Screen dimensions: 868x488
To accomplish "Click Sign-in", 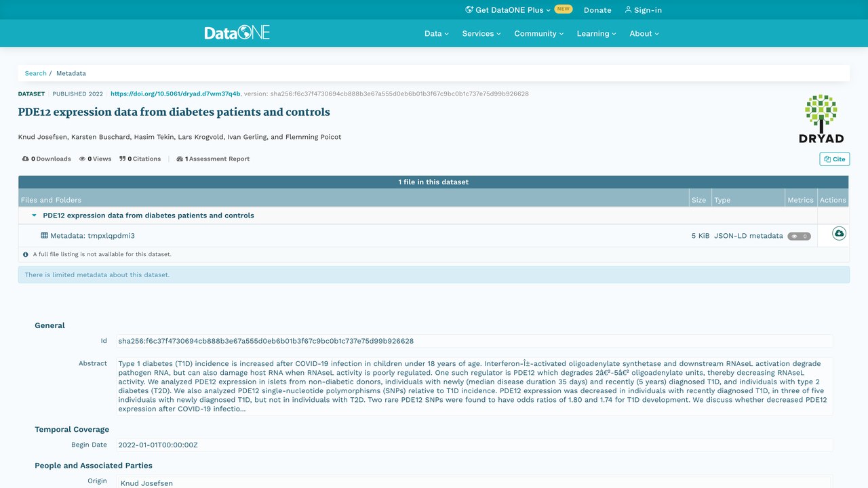I will pos(643,10).
